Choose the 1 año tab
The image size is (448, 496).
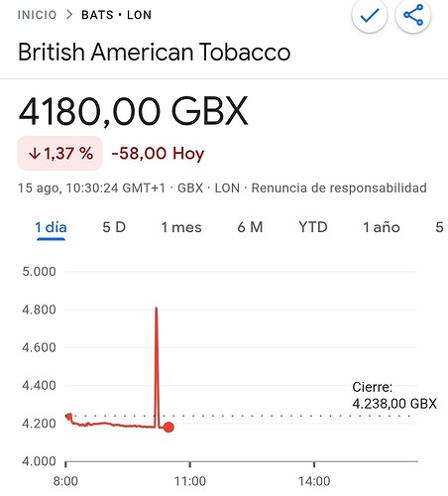(382, 227)
